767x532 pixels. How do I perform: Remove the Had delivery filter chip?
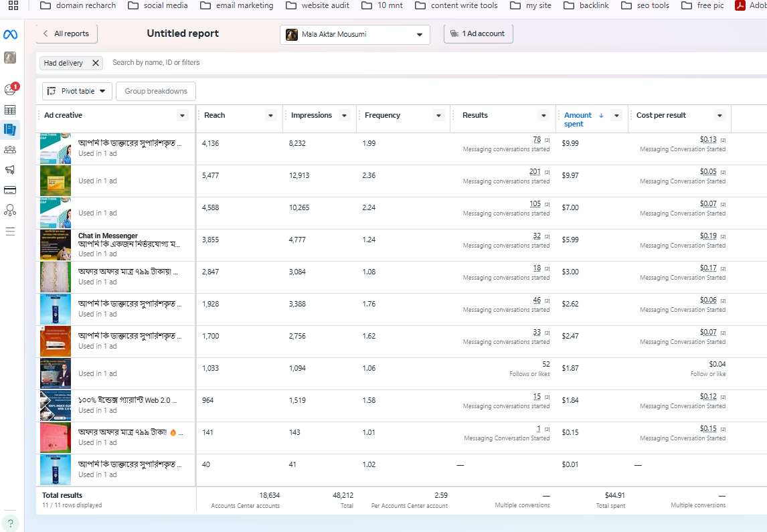(96, 63)
